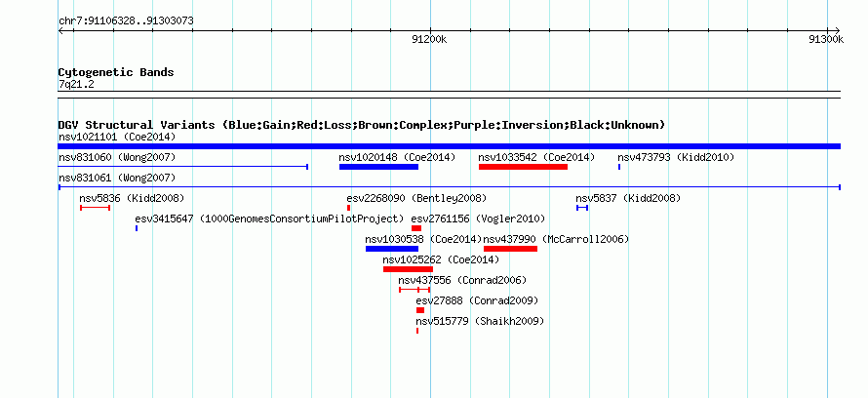Select the wide blue nsv1021101 gain bar
The width and height of the screenshot is (868, 398).
pyautogui.click(x=449, y=146)
